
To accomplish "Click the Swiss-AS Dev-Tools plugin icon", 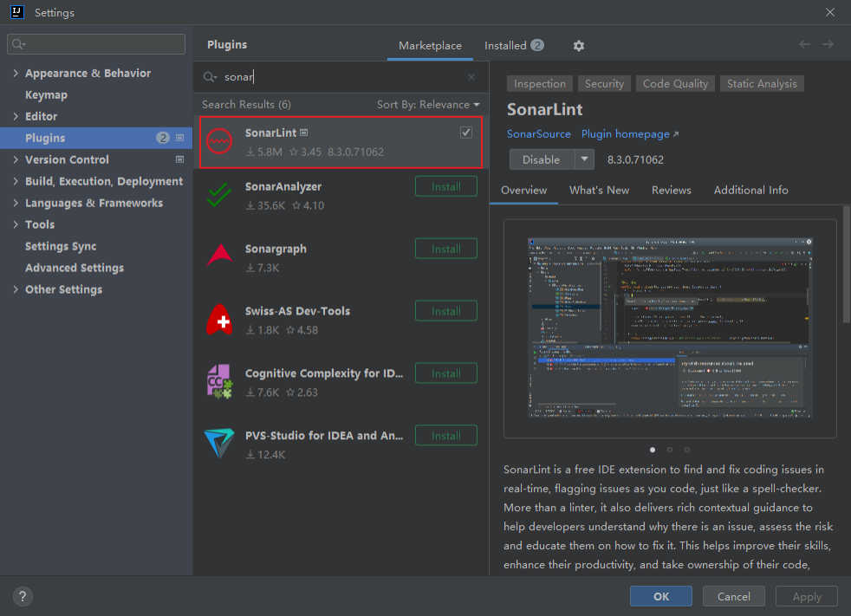I will point(220,320).
